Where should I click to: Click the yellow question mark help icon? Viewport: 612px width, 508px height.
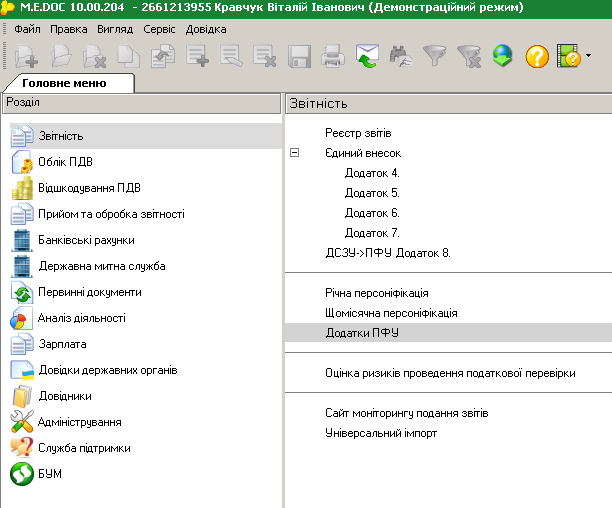537,56
